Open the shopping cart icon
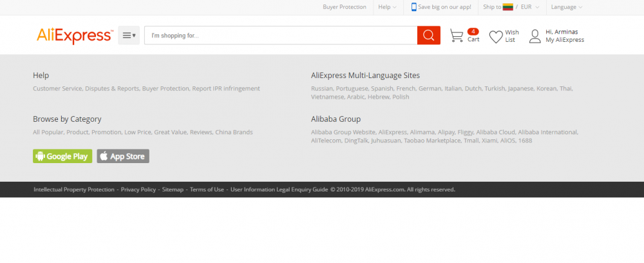 457,35
